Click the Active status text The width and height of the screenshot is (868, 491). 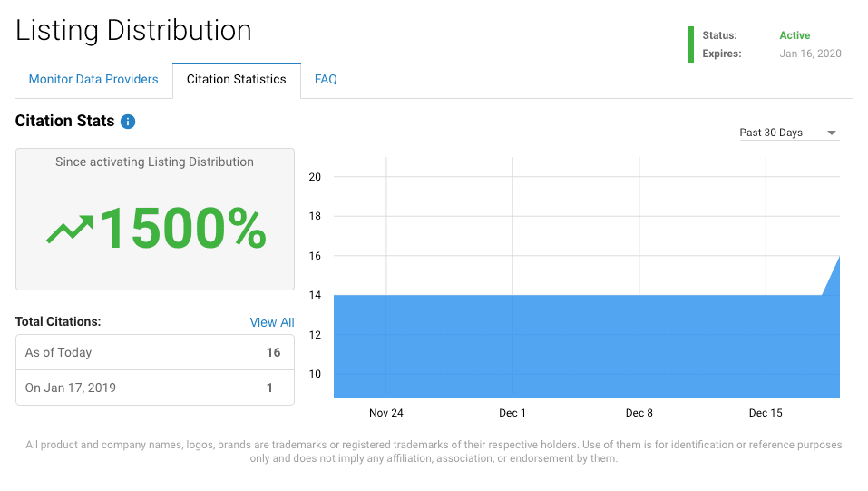click(x=795, y=35)
